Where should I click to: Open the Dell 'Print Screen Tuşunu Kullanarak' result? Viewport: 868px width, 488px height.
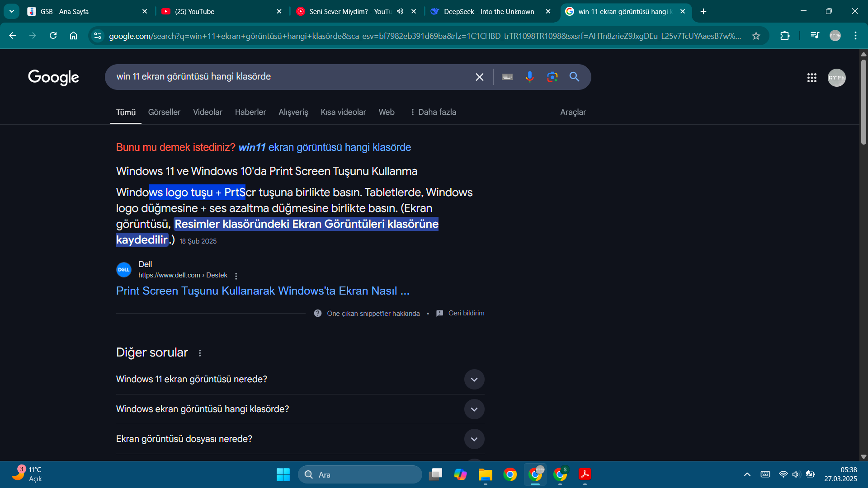click(x=263, y=291)
